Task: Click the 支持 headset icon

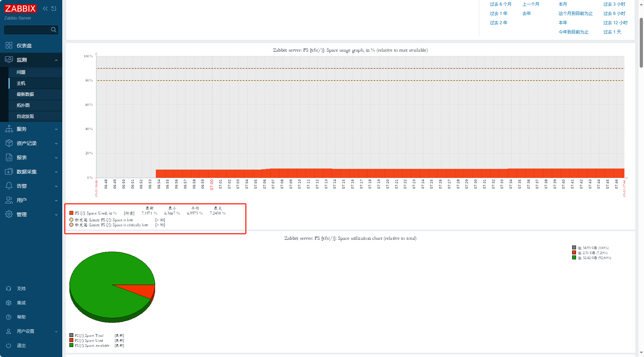Action: coord(9,289)
